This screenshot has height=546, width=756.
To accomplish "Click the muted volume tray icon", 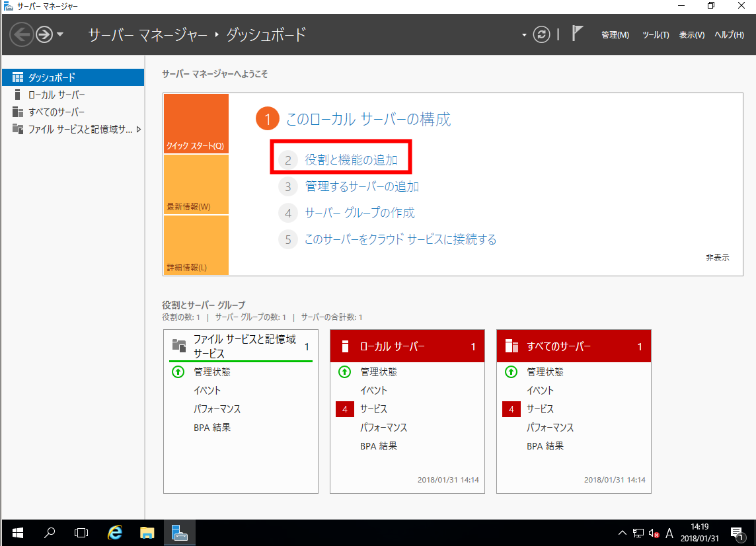I will (x=654, y=533).
